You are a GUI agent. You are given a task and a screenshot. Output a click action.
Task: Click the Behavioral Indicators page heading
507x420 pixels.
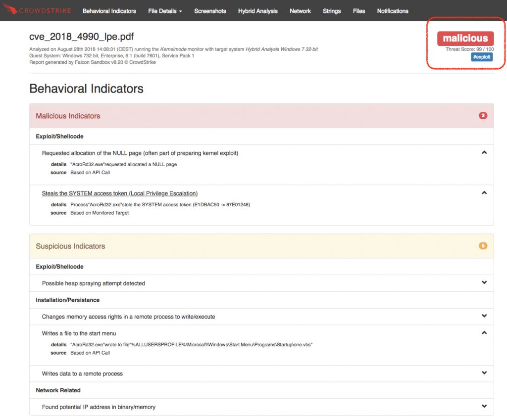click(x=86, y=89)
